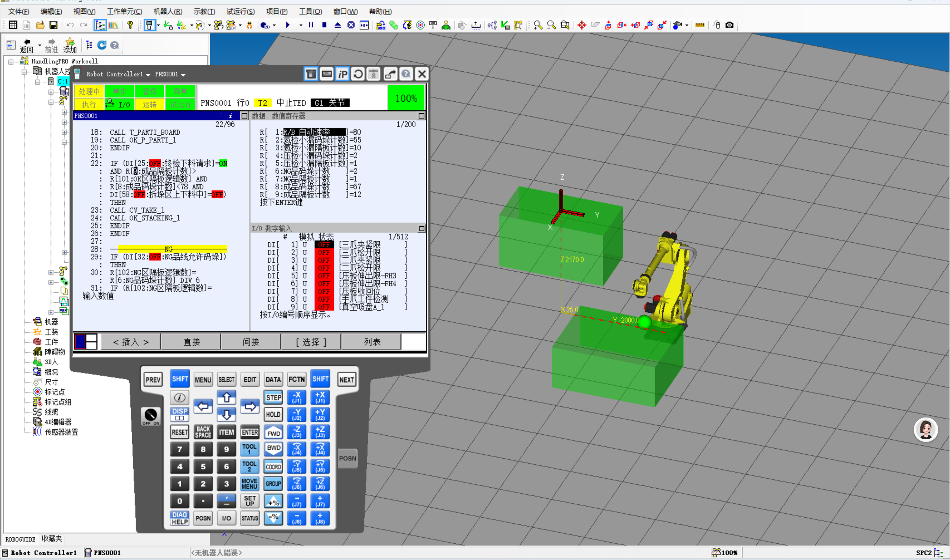This screenshot has height=560, width=950.
Task: Maximize the PNS0001 program pane
Action: pyautogui.click(x=244, y=116)
